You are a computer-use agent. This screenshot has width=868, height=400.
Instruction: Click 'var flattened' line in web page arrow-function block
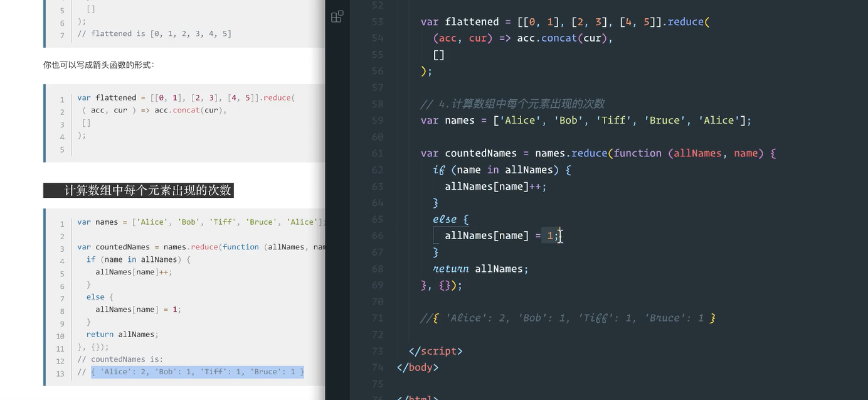tap(186, 97)
